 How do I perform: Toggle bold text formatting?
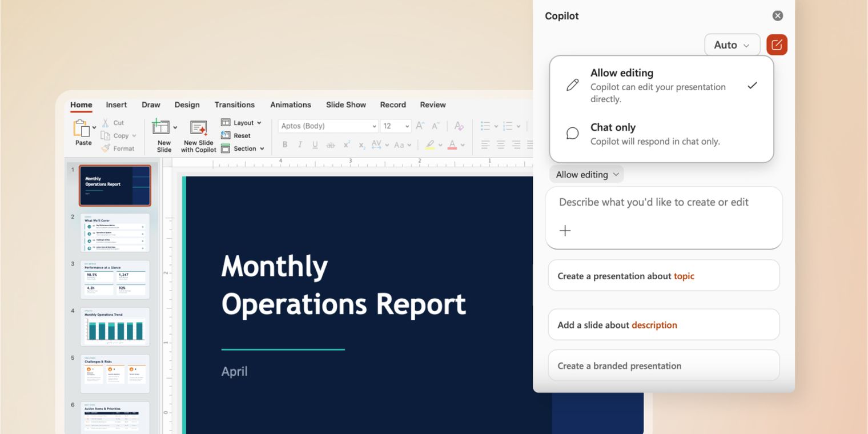pos(284,144)
